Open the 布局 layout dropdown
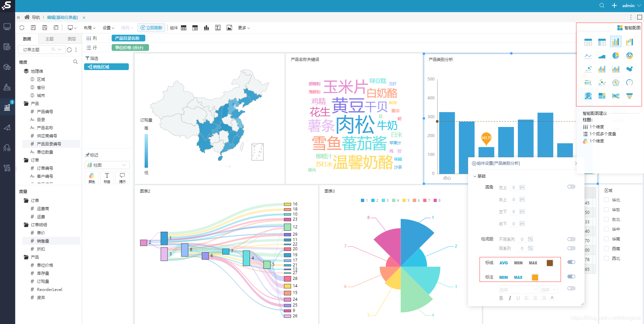The height and width of the screenshot is (324, 644). point(89,28)
